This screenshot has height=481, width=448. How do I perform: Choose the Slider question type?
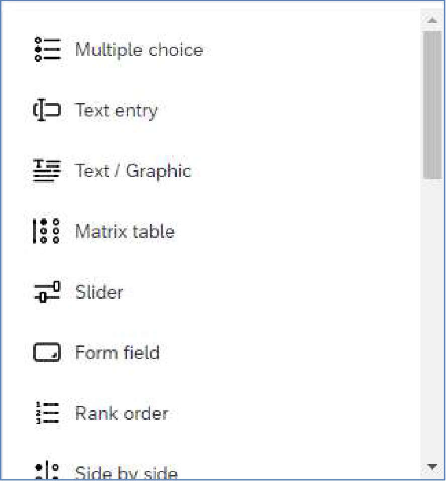(99, 292)
